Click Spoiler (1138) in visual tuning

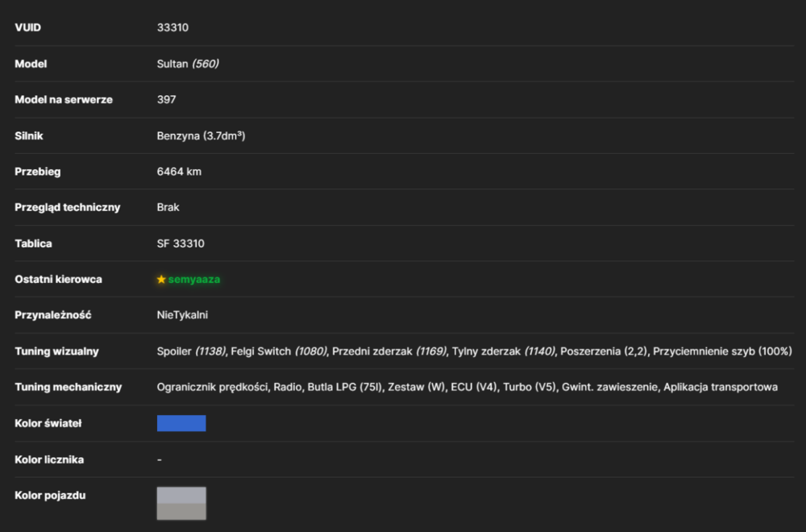click(191, 351)
